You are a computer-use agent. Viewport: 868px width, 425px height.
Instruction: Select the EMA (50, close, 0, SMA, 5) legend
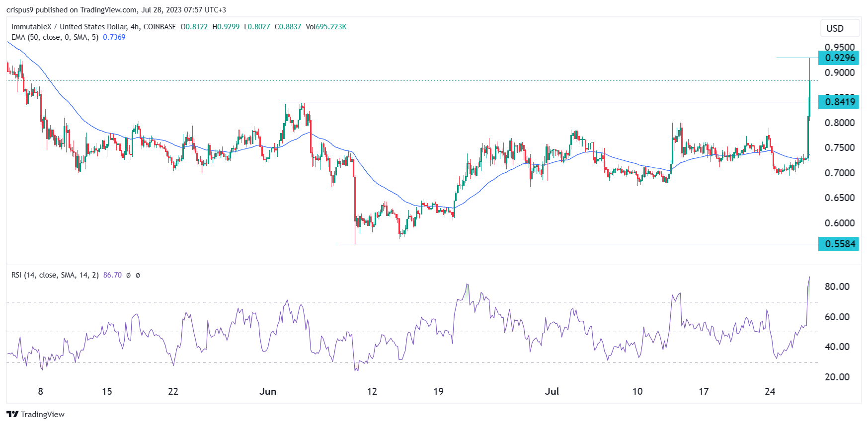[x=55, y=37]
